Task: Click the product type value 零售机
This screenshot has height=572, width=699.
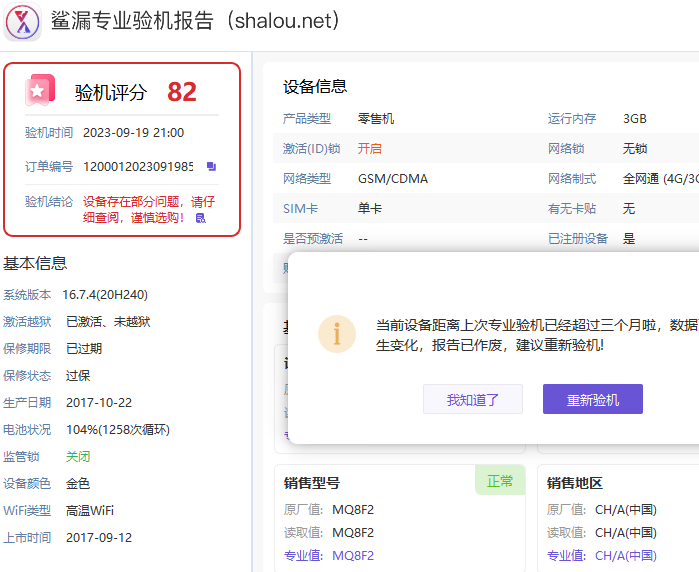Action: [376, 119]
